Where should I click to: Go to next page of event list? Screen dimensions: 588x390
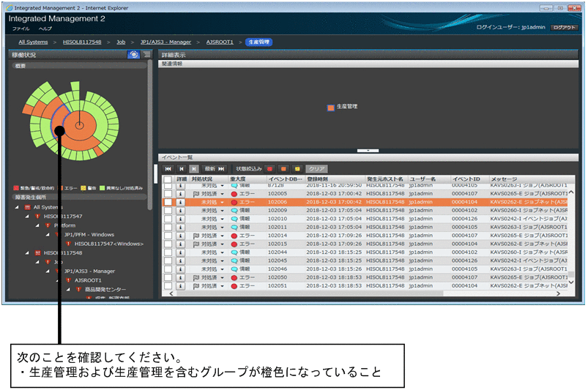click(194, 169)
